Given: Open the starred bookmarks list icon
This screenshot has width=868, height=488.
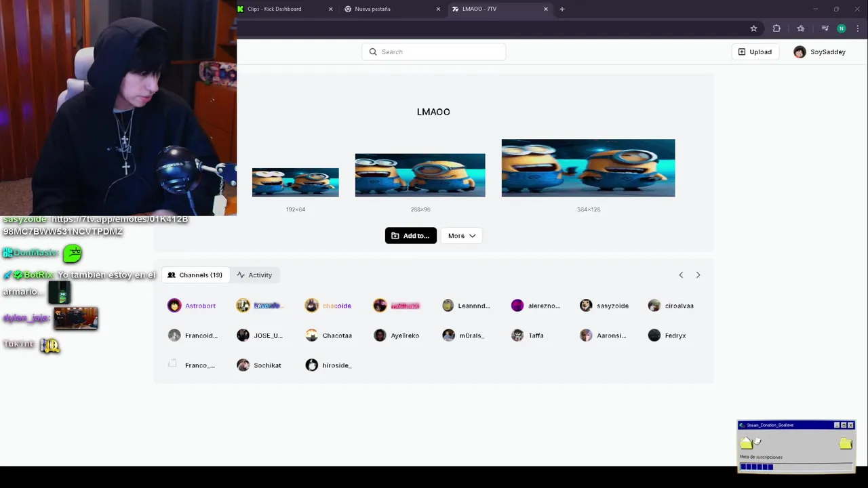Looking at the screenshot, I should tap(801, 28).
